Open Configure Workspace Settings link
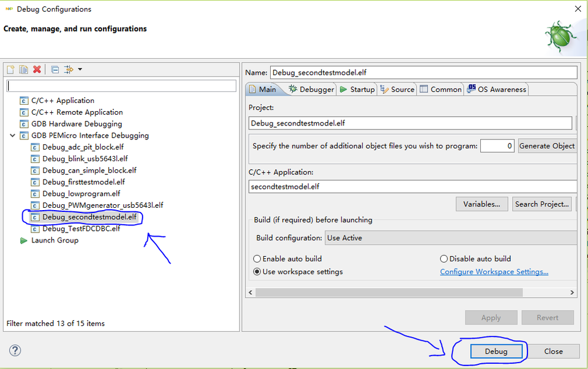Screen dimensions: 588x369 [494, 271]
